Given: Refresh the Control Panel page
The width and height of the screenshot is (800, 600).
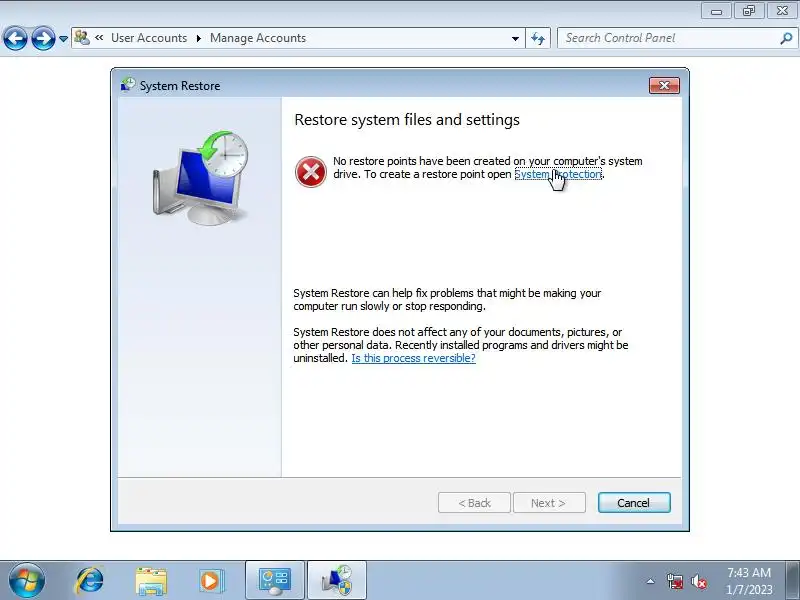Looking at the screenshot, I should coord(538,38).
